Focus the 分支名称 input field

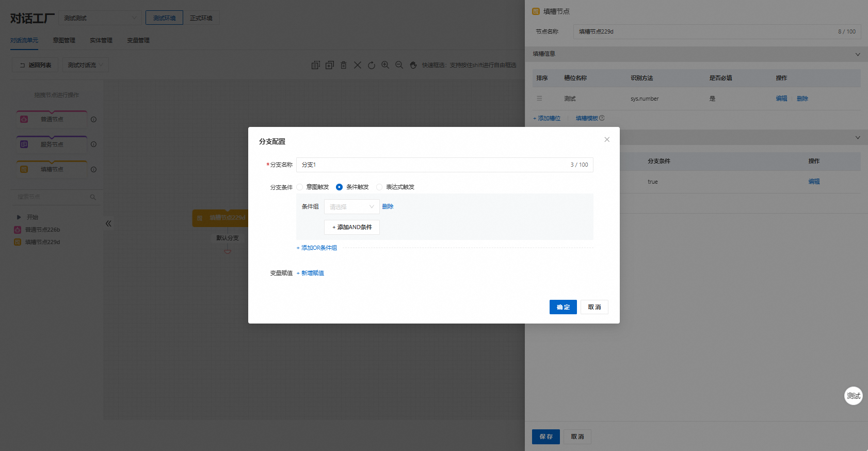(x=444, y=165)
